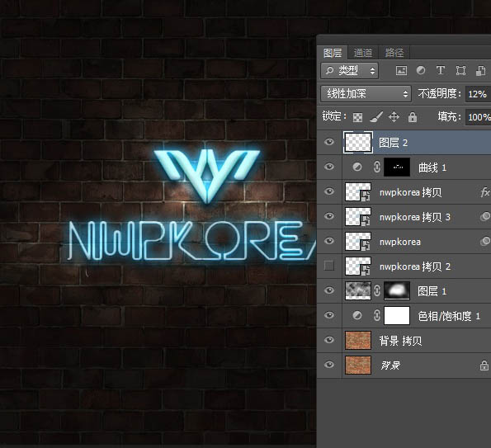Click the pixel layer filter icon

click(401, 70)
